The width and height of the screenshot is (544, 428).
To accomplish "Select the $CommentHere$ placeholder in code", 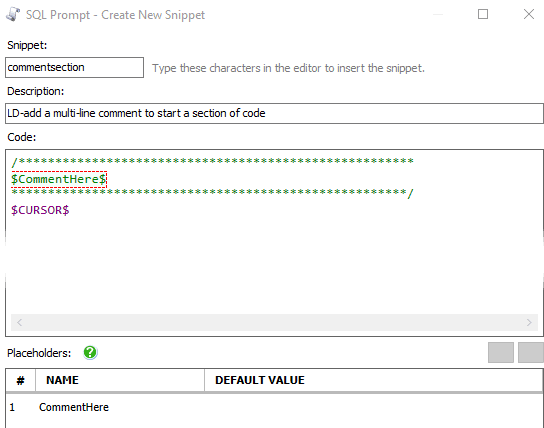I will [x=59, y=179].
